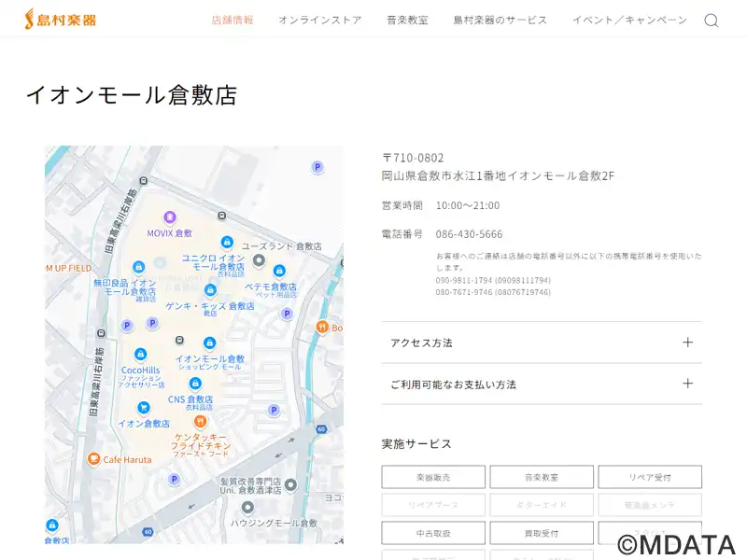Click the ハウジングモール倉敷 gray map pin
Image resolution: width=747 pixels, height=560 pixels.
247,508
